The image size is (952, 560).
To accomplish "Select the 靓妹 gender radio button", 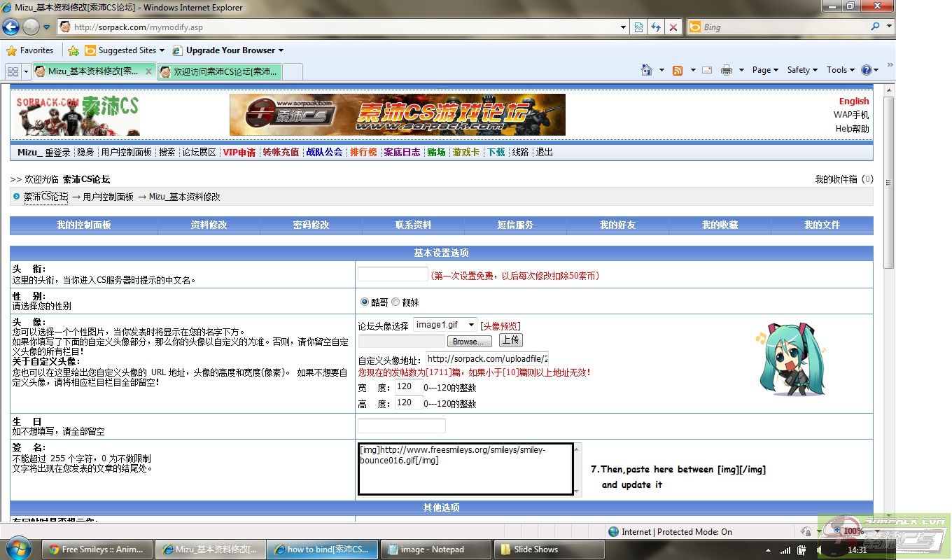I will tap(395, 302).
